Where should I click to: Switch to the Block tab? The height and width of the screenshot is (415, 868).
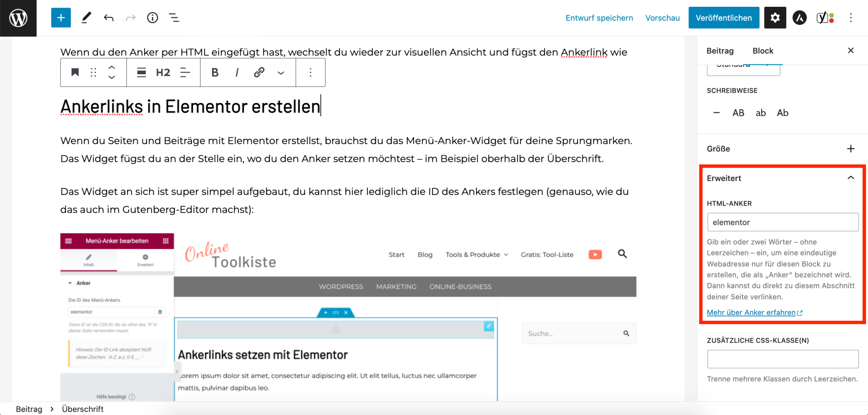[762, 51]
